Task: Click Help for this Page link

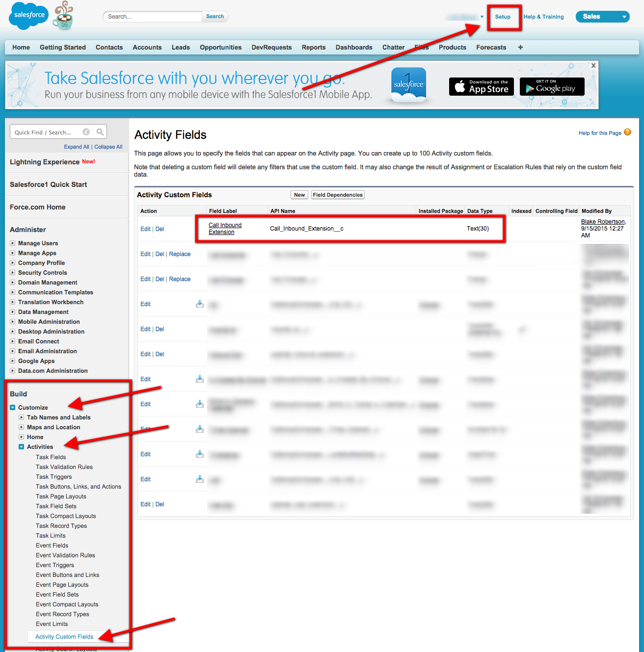Action: (600, 133)
